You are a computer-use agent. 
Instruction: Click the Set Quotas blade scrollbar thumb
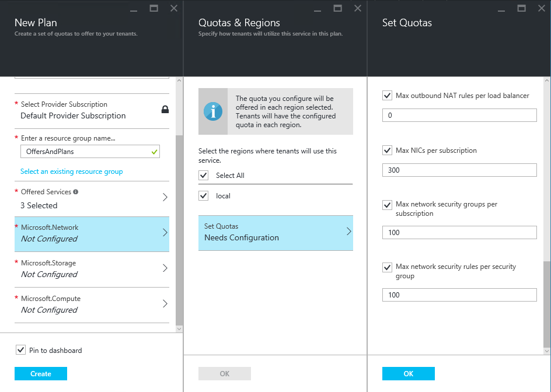[x=546, y=304]
